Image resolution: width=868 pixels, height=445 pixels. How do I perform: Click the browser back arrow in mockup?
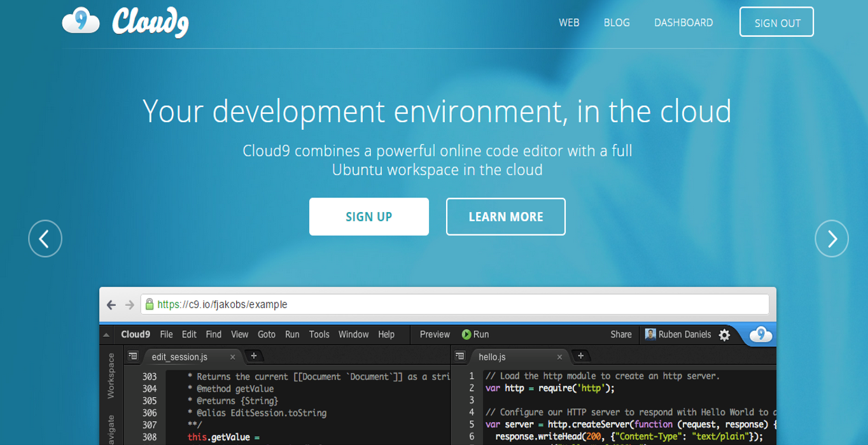click(x=111, y=305)
